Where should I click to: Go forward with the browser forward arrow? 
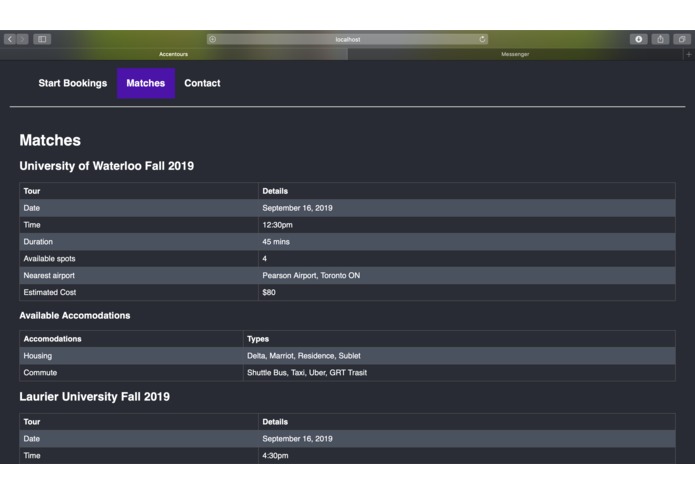23,39
